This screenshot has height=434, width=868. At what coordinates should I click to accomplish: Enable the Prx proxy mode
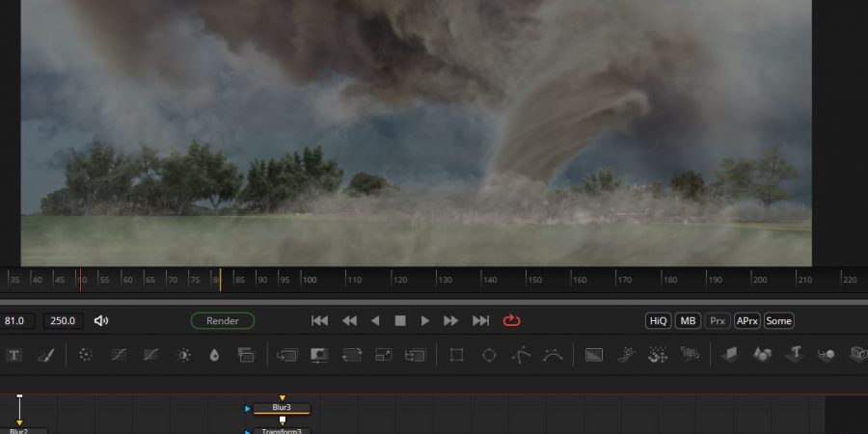[718, 321]
